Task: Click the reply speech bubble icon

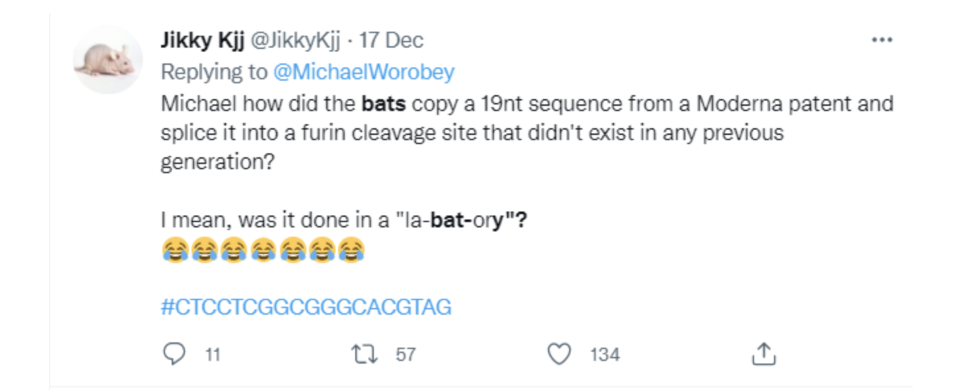Action: click(174, 354)
